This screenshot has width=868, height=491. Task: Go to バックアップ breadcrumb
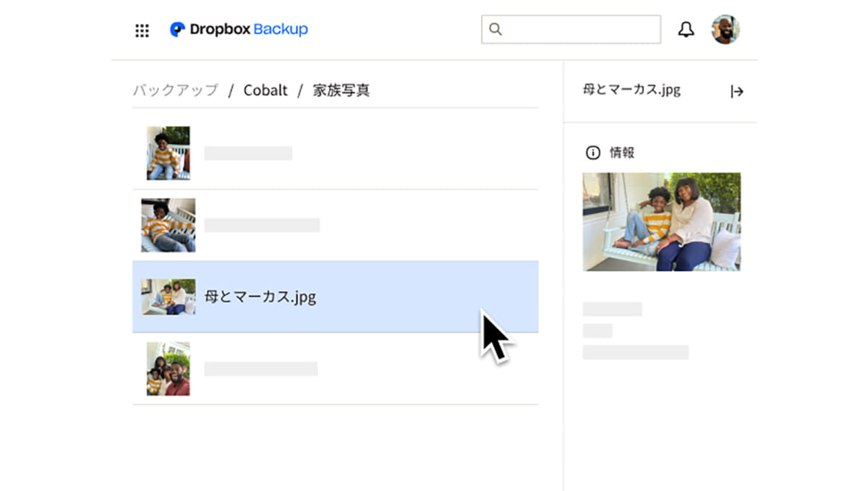click(175, 90)
